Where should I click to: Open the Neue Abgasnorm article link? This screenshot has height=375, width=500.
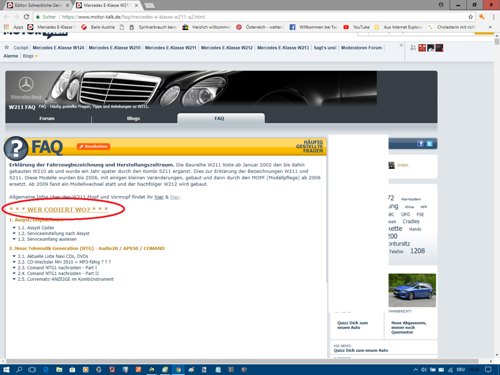click(x=409, y=328)
